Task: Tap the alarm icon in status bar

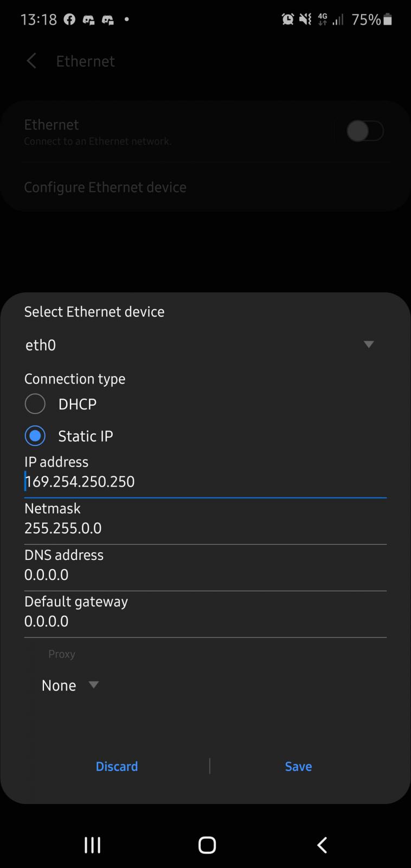Action: (x=287, y=20)
